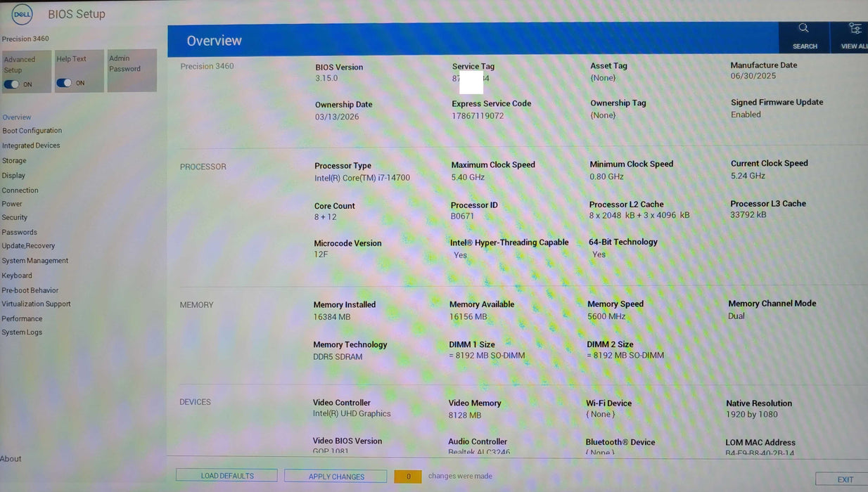Open Boot Configuration menu item
This screenshot has width=868, height=492.
[x=32, y=131]
